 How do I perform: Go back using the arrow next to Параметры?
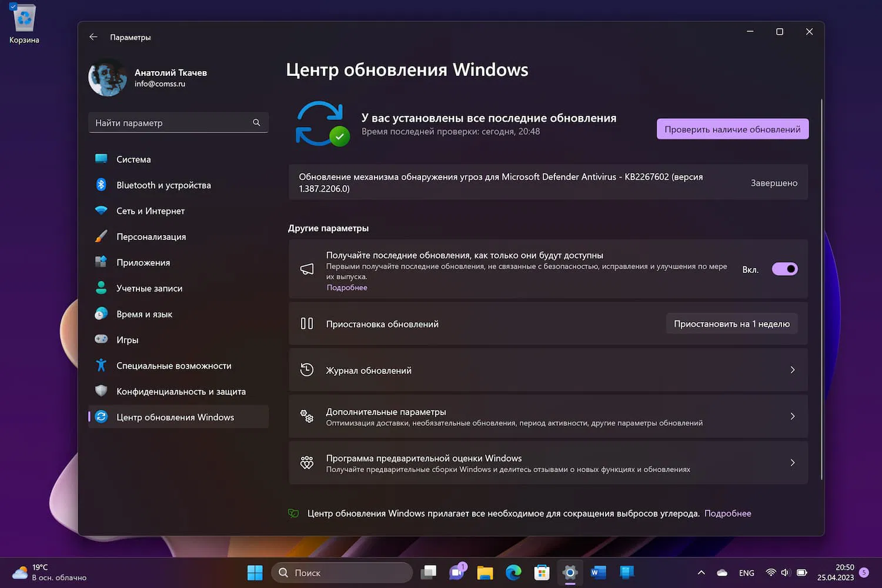93,37
